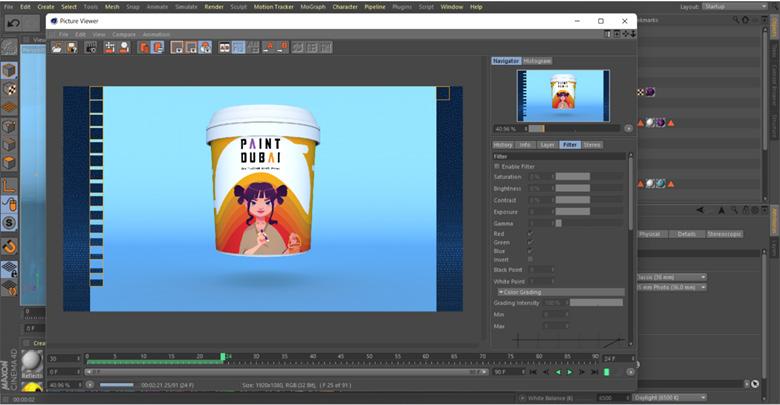Screen dimensions: 780x405
Task: Switch to the Info tab
Action: 525,145
